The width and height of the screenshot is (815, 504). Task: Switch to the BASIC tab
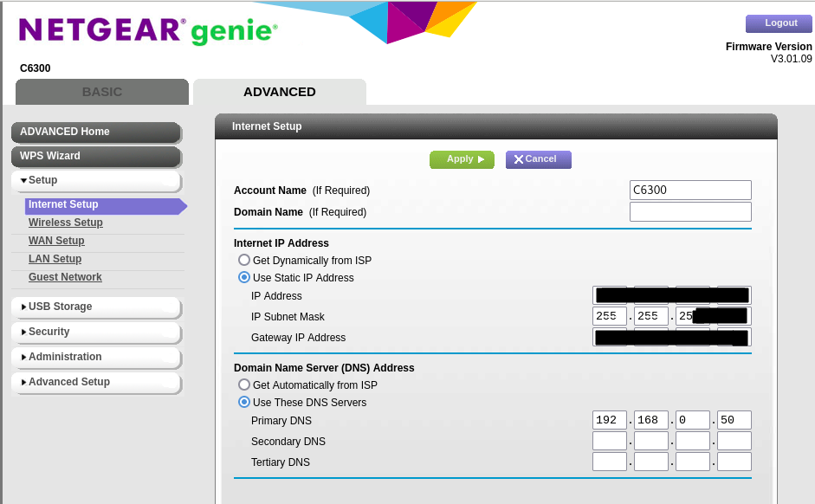[x=101, y=91]
